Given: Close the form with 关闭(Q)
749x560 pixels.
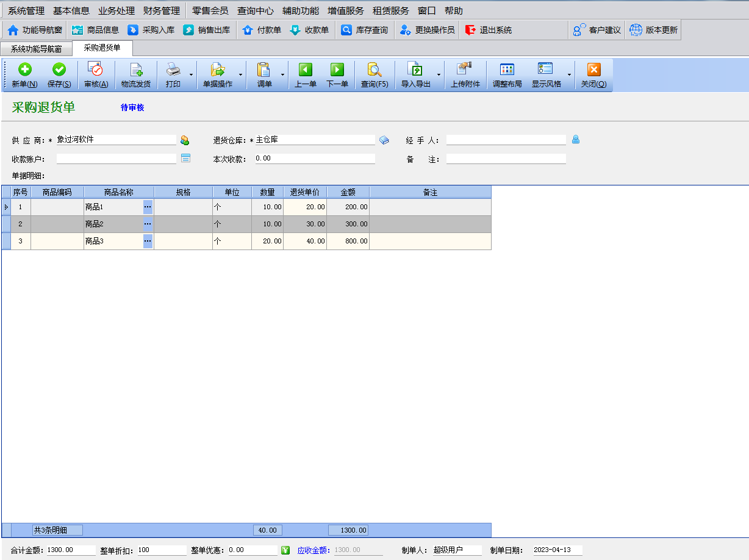Looking at the screenshot, I should pyautogui.click(x=593, y=75).
